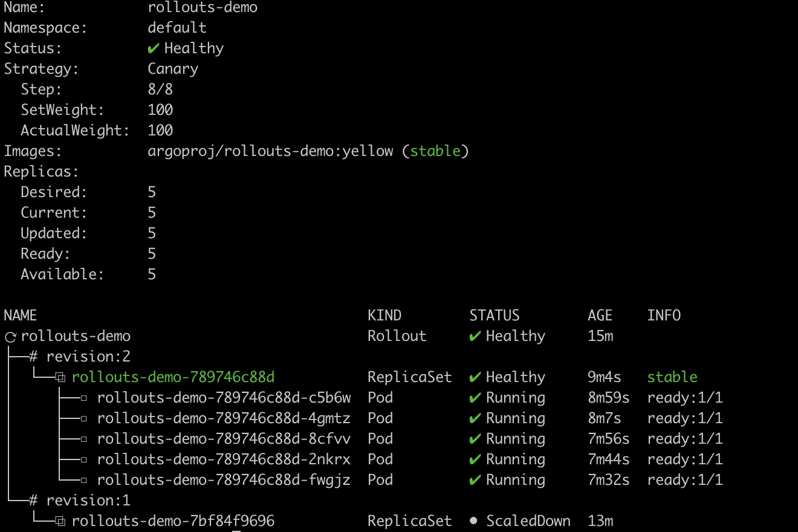Screen dimensions: 798x532
Task: Click the replicaset age '9m4s'
Action: tap(605, 377)
